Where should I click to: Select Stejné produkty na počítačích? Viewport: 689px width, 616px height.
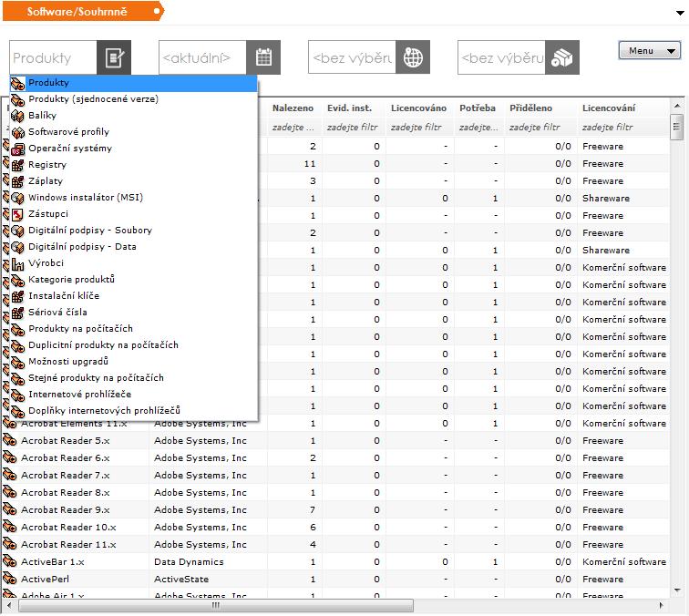click(x=134, y=378)
